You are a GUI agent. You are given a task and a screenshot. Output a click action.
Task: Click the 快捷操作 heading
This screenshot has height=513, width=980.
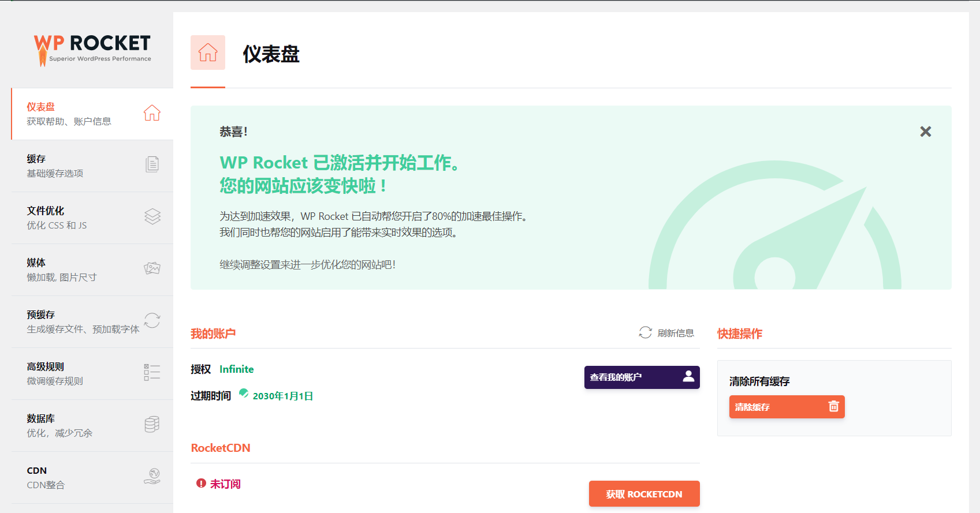click(x=740, y=334)
